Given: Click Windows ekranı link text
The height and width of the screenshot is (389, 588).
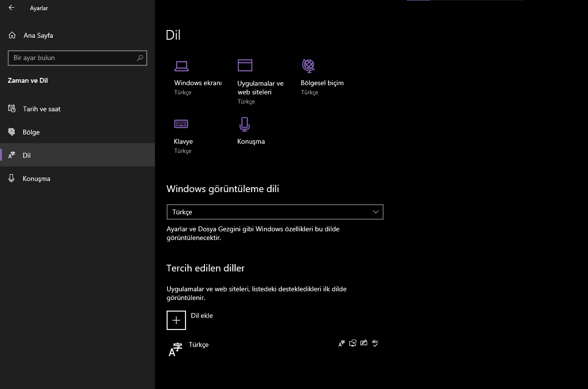Looking at the screenshot, I should [198, 83].
